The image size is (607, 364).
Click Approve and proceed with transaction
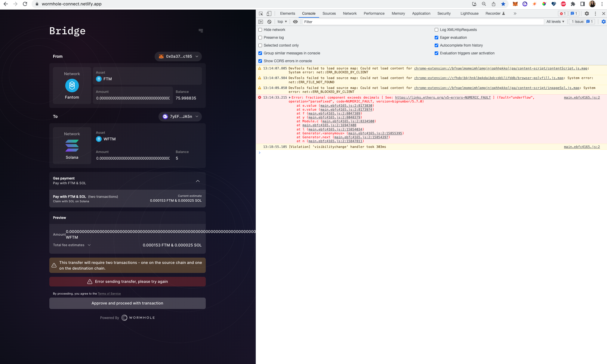click(x=127, y=303)
